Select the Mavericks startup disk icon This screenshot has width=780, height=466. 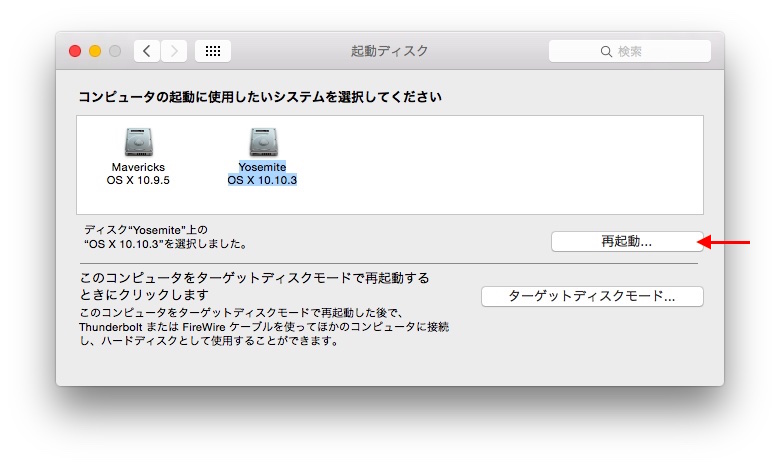138,142
